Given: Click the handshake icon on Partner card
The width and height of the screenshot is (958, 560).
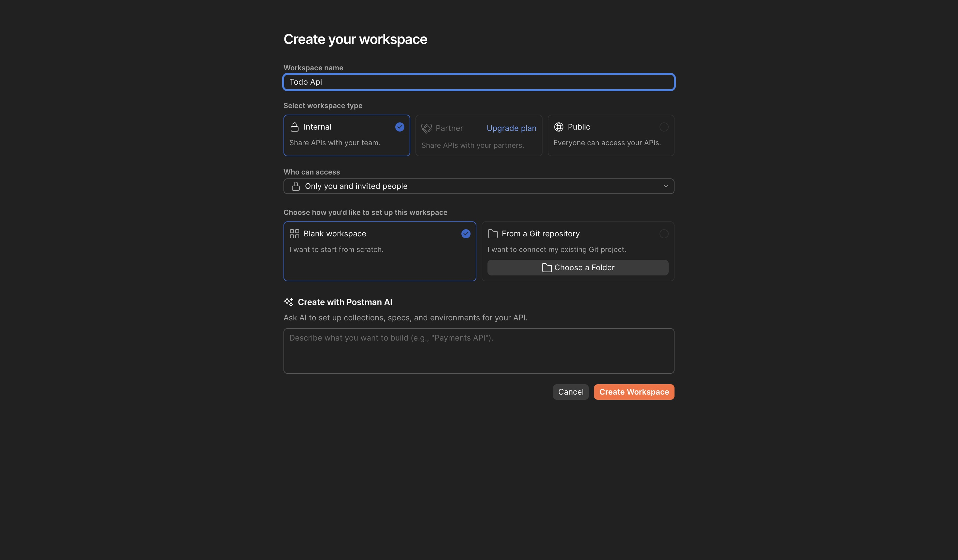Looking at the screenshot, I should coord(427,128).
